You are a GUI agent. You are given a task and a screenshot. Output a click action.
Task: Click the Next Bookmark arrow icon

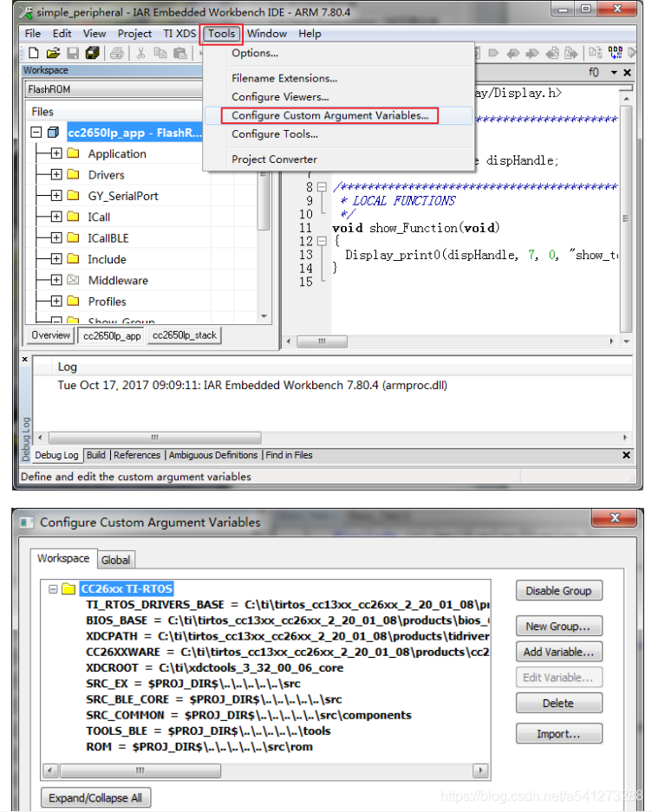pos(531,53)
